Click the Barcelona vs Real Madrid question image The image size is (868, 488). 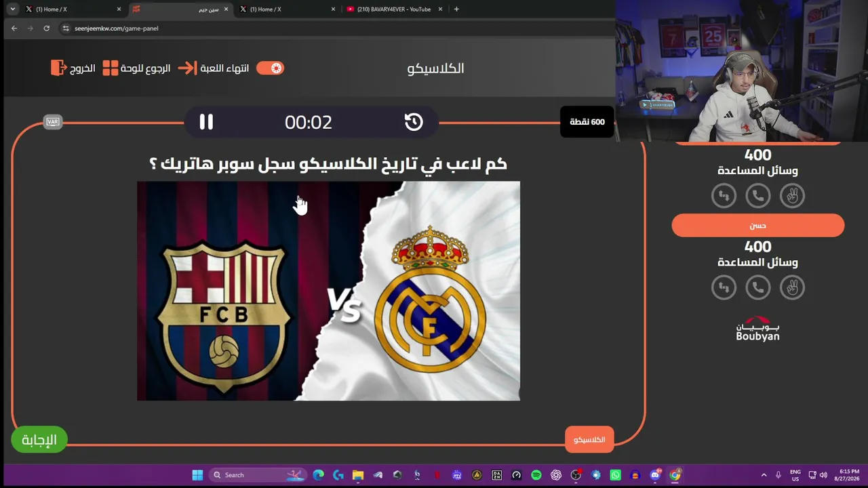coord(328,291)
